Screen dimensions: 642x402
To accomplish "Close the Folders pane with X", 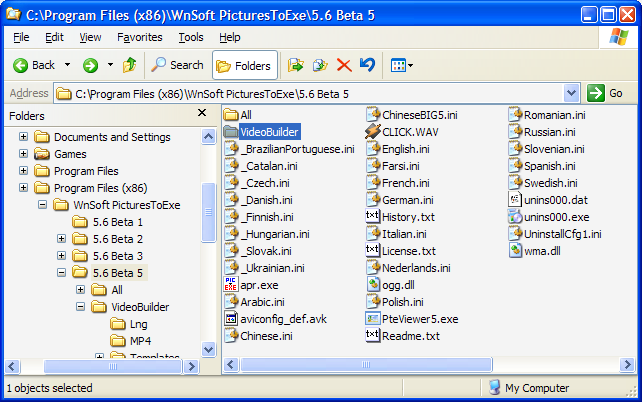I will click(202, 113).
